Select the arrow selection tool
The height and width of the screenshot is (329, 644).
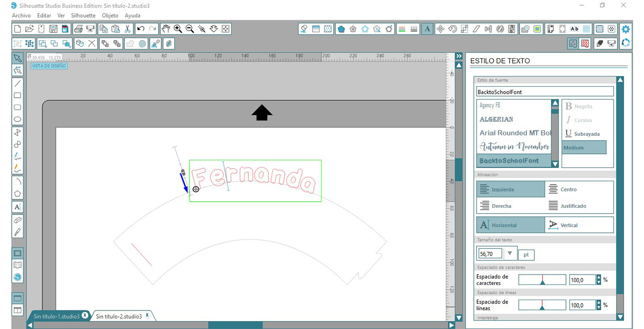(17, 58)
